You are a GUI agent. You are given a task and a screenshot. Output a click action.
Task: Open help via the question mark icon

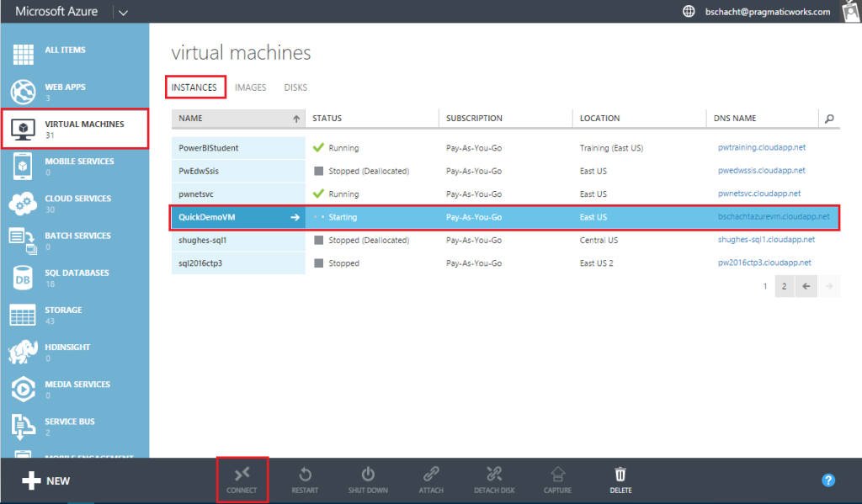(x=828, y=480)
